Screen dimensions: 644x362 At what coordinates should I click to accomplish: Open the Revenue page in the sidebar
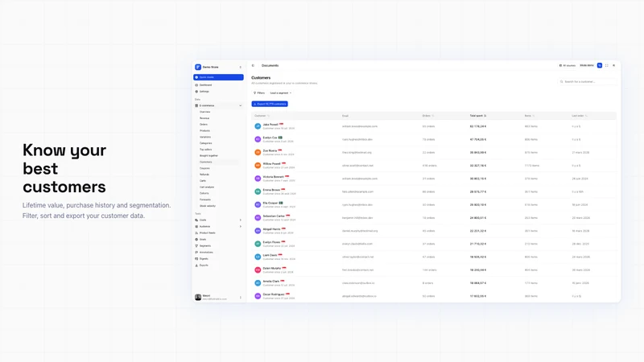click(204, 118)
